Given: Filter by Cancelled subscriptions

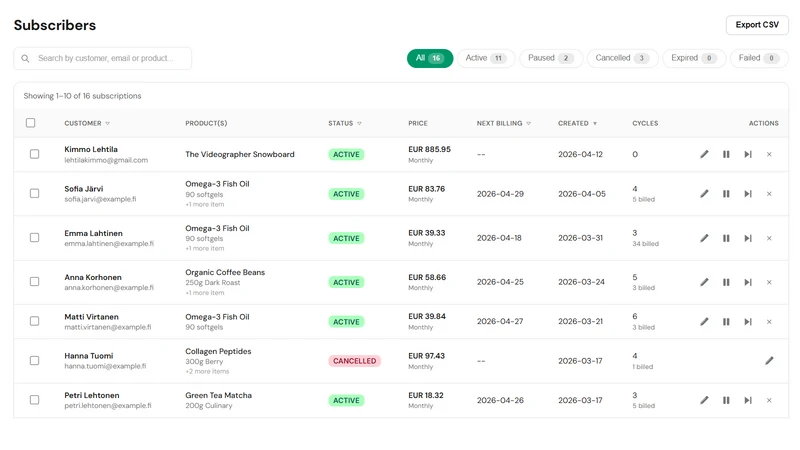Looking at the screenshot, I should tap(622, 58).
